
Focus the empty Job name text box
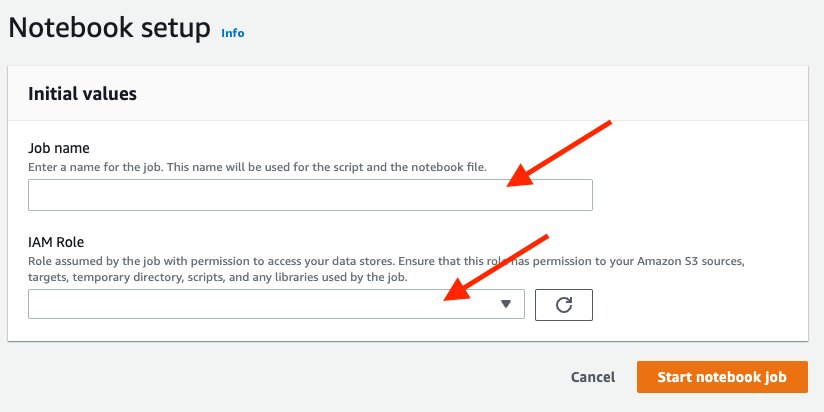click(310, 195)
